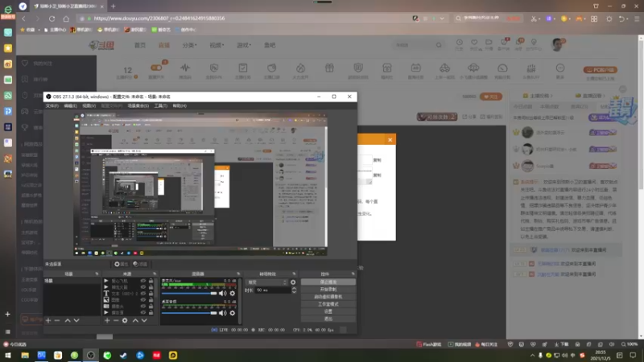Open desktop audio channel settings gear

coord(233,313)
